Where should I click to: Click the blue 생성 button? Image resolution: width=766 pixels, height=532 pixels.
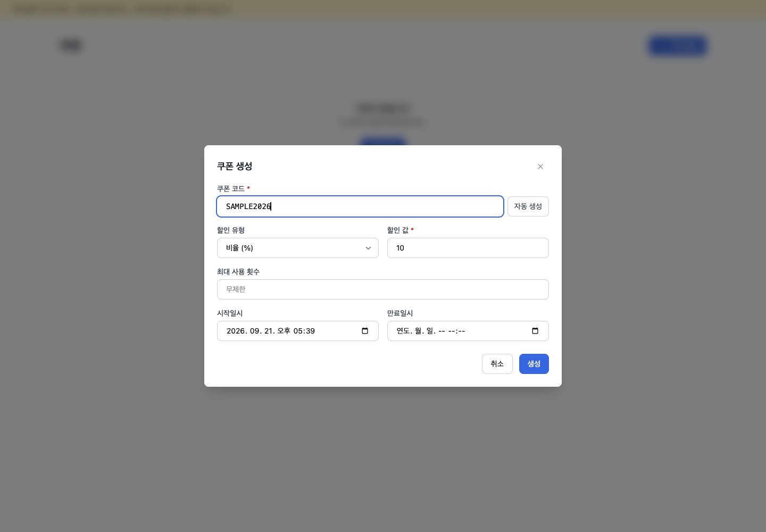pos(534,364)
